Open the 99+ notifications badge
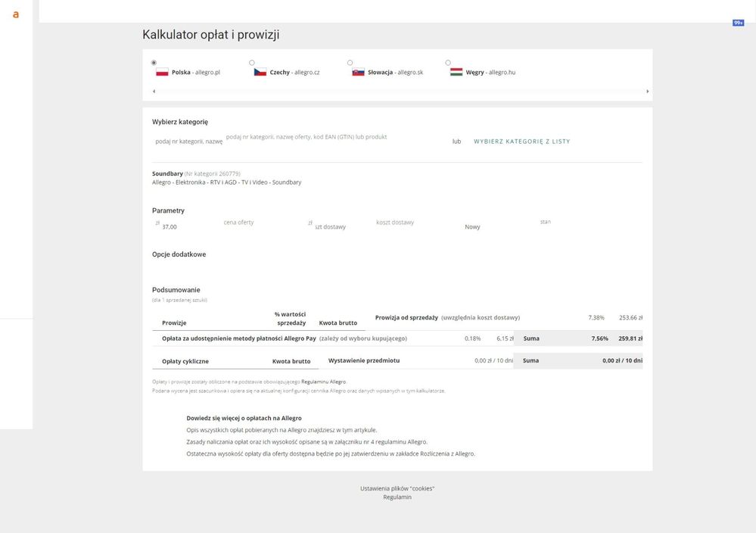 (x=738, y=23)
